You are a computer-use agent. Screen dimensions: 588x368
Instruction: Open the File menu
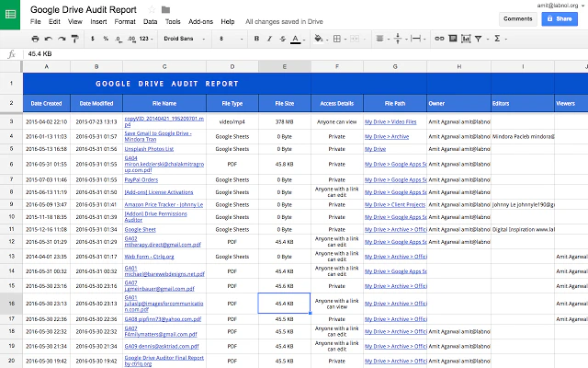[36, 22]
